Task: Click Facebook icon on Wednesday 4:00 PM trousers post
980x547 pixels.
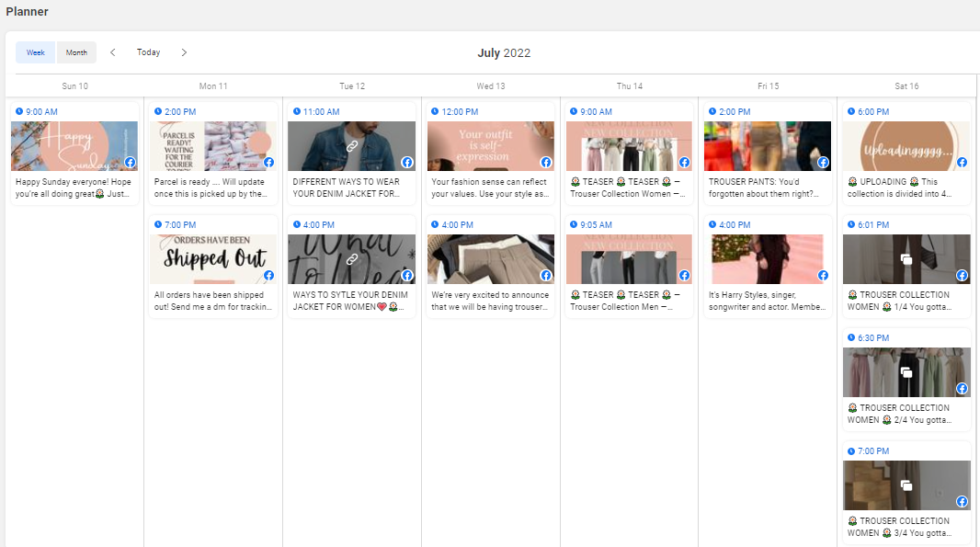Action: point(546,276)
